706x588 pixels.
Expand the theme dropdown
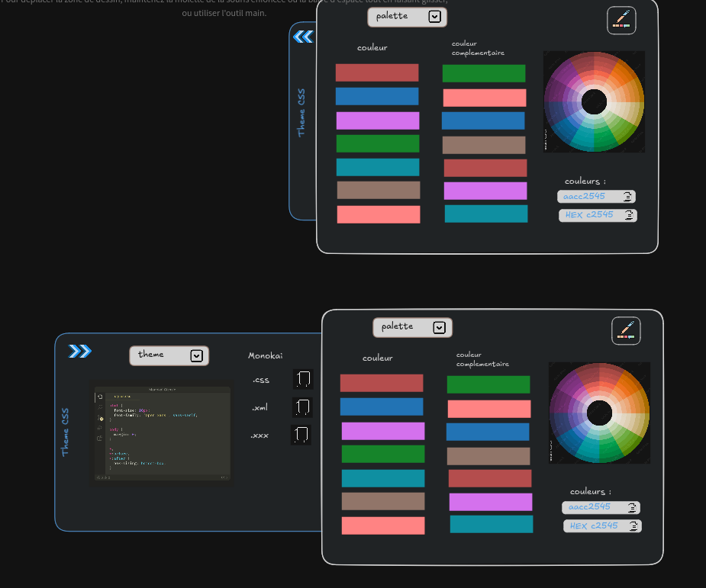pyautogui.click(x=196, y=355)
